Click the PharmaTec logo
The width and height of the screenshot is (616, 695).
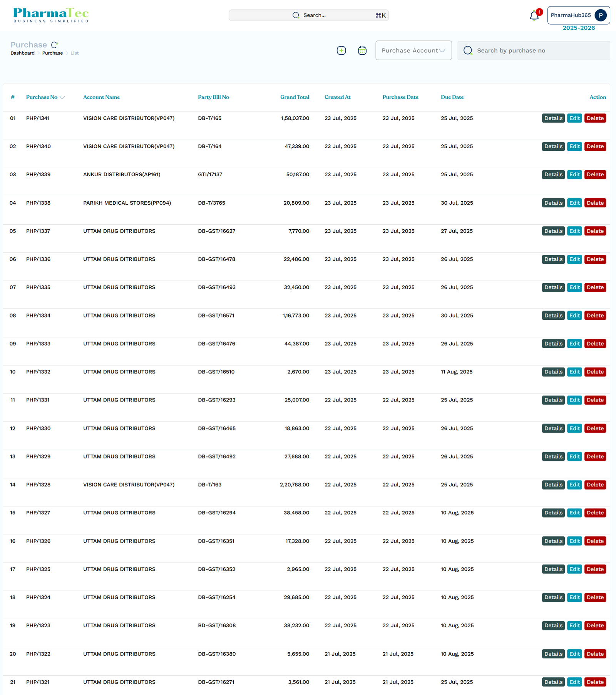(50, 15)
